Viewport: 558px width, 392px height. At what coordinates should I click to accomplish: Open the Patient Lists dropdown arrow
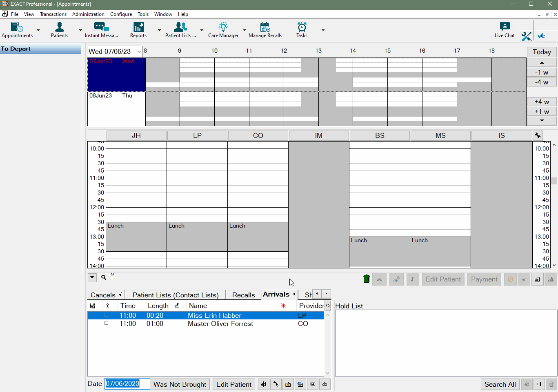point(202,30)
